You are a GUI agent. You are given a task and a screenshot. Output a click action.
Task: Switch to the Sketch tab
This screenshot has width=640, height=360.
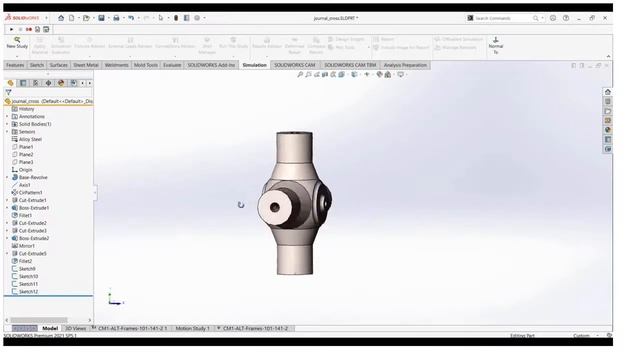[37, 65]
